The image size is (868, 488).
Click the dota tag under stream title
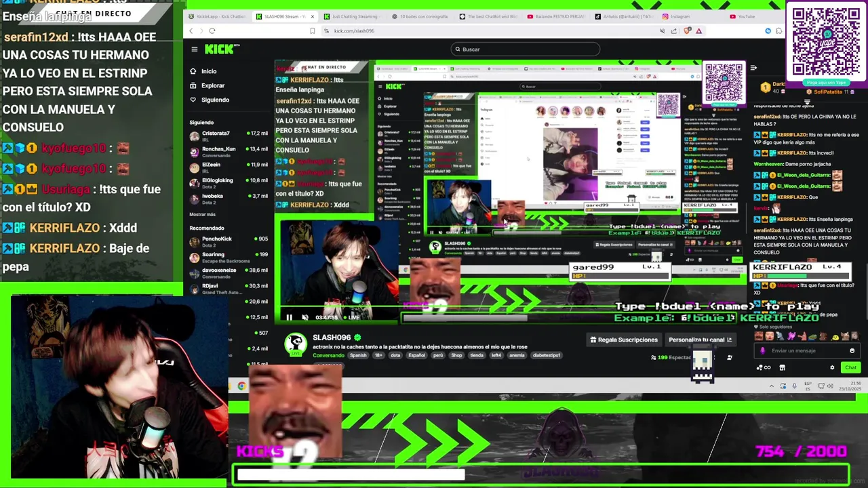point(395,355)
